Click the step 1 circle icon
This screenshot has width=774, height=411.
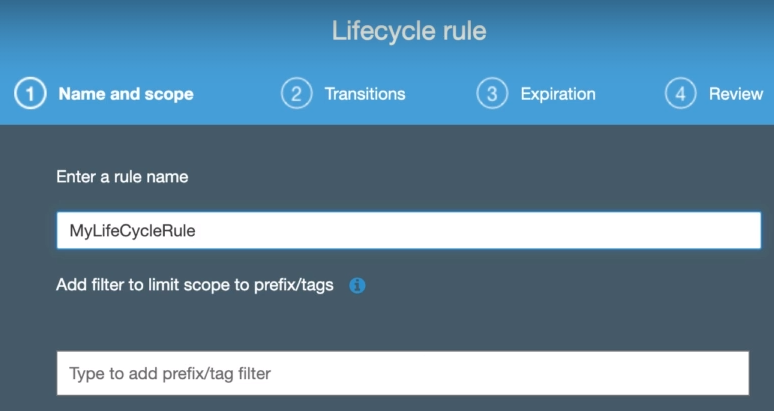(30, 94)
